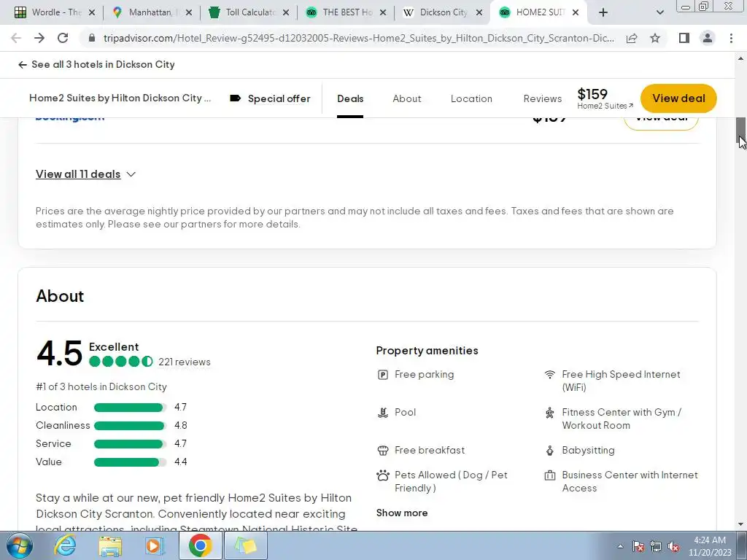Open the Chrome three-dot menu
Viewport: 747px width, 560px height.
tap(731, 38)
